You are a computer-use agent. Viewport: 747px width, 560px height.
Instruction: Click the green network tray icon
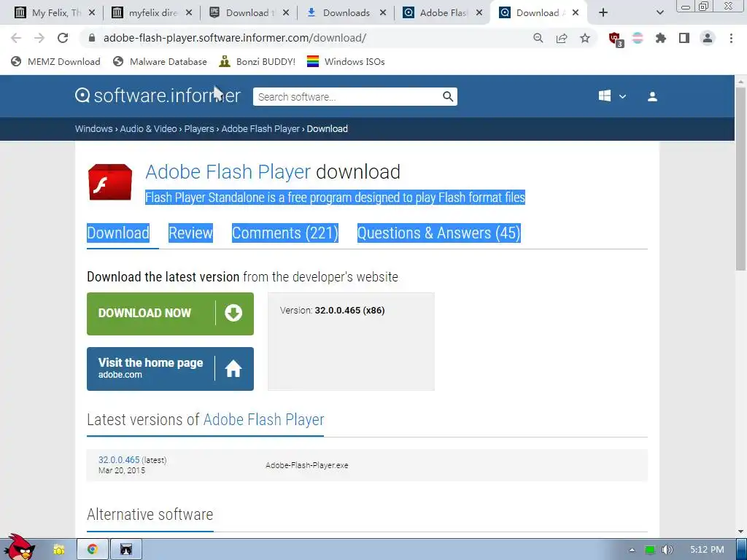pos(650,550)
